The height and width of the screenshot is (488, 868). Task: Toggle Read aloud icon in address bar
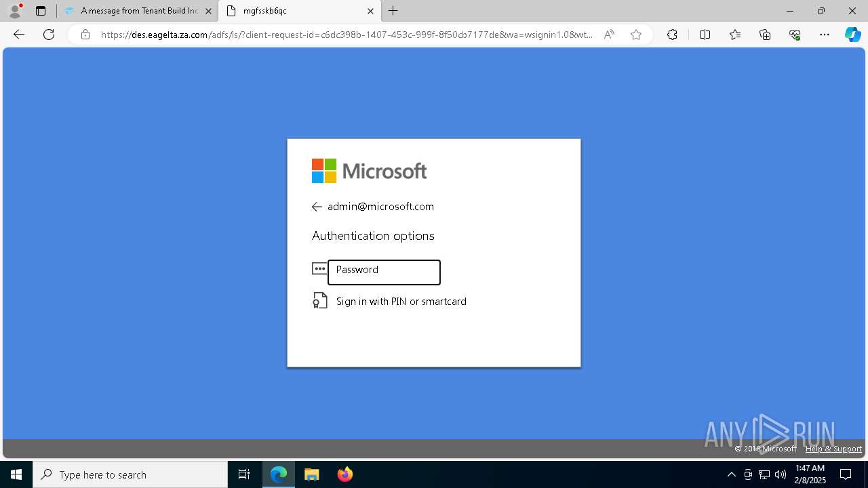pos(609,35)
